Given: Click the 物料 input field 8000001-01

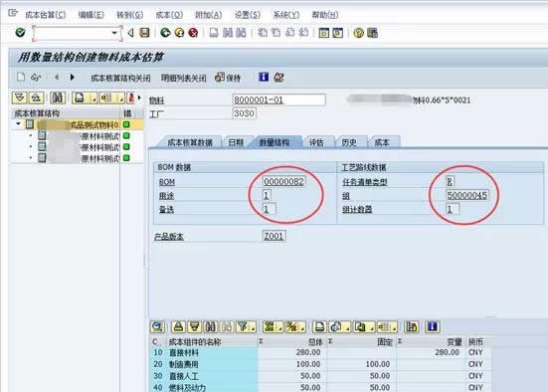Looking at the screenshot, I should pyautogui.click(x=278, y=99).
